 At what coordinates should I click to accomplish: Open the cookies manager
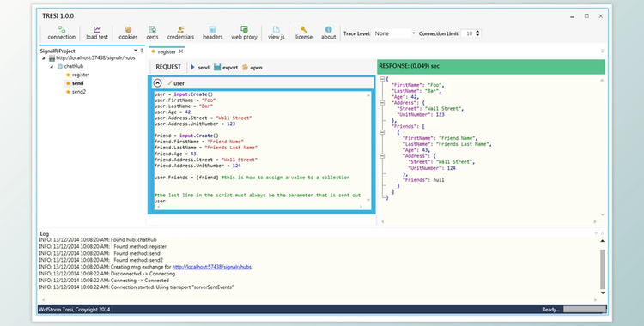[128, 33]
